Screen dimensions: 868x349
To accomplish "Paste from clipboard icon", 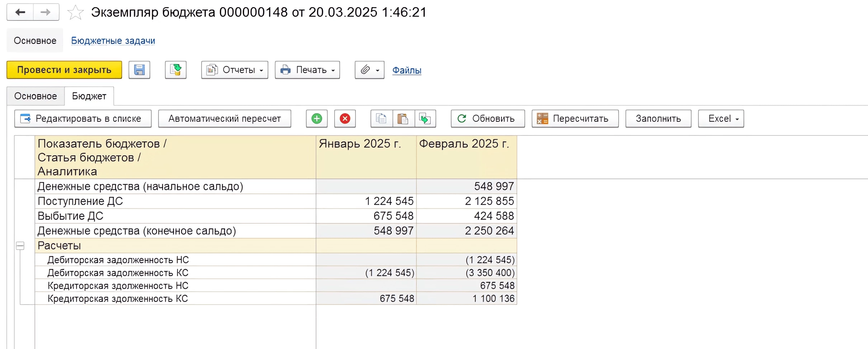I will [403, 119].
